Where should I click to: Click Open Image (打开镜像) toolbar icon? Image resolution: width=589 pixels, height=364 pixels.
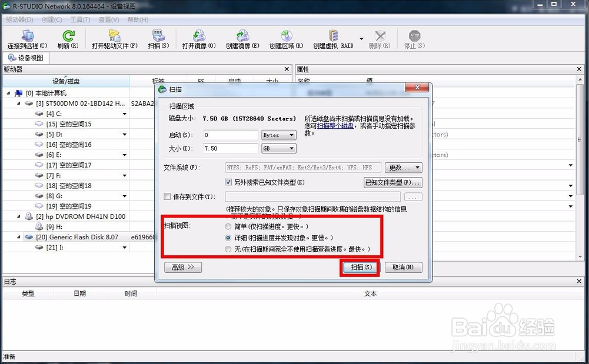[199, 36]
